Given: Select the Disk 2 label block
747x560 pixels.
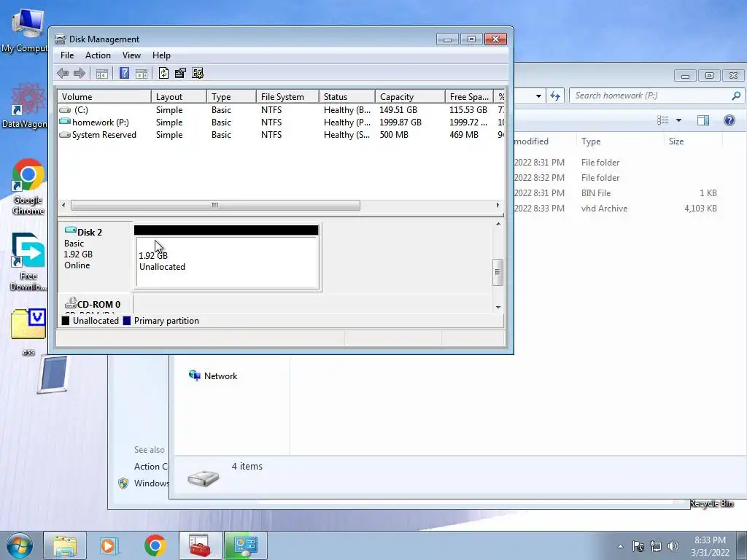Looking at the screenshot, I should click(x=95, y=257).
